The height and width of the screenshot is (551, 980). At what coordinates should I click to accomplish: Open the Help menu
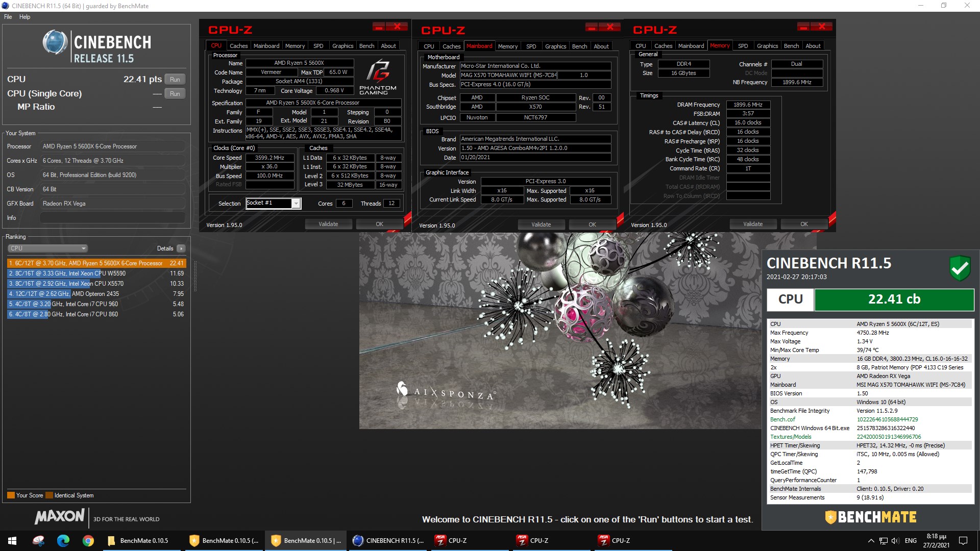coord(25,17)
